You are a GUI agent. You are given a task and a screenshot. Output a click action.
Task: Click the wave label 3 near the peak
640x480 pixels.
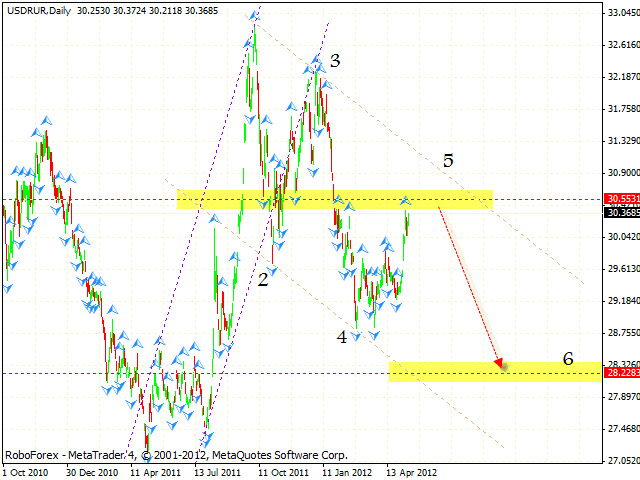(335, 60)
